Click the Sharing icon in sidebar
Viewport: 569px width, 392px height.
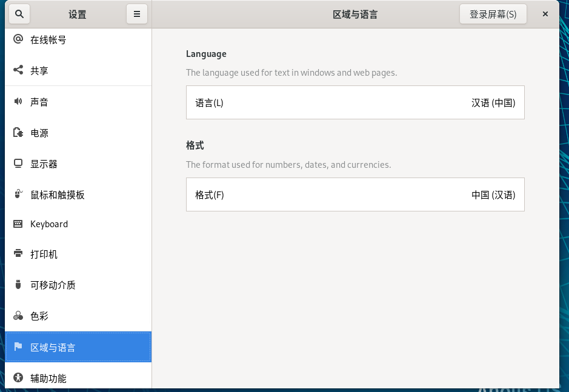tap(18, 70)
